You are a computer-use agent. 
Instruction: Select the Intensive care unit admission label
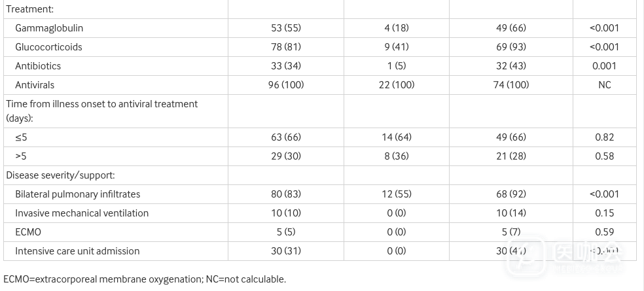(x=77, y=251)
